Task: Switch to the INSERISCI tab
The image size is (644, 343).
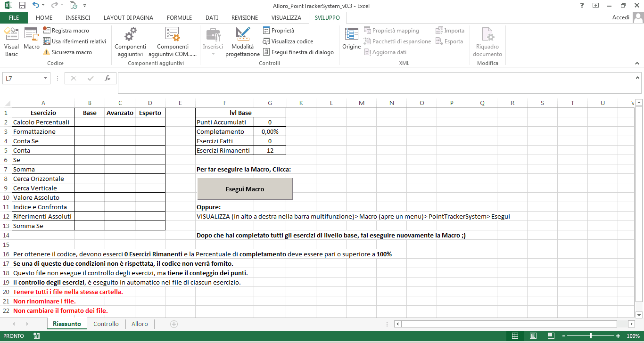Action: pyautogui.click(x=78, y=17)
